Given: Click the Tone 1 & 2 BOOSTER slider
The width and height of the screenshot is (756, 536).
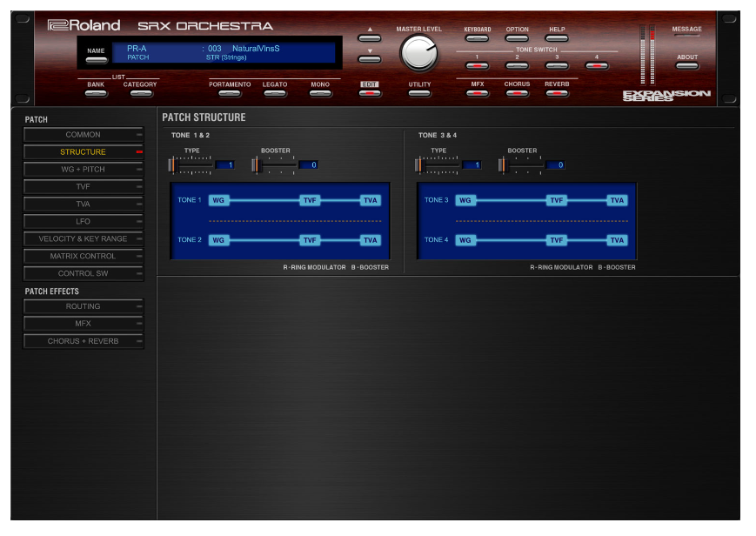Looking at the screenshot, I should [274, 165].
